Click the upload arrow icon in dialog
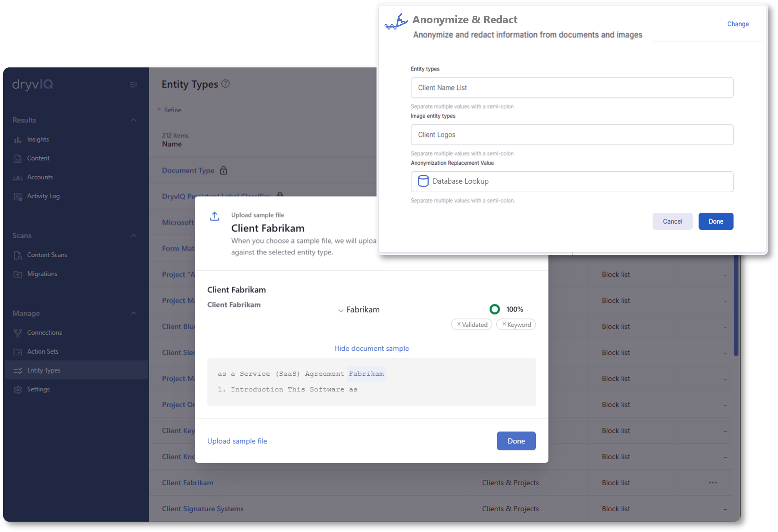The image size is (778, 532). click(214, 216)
